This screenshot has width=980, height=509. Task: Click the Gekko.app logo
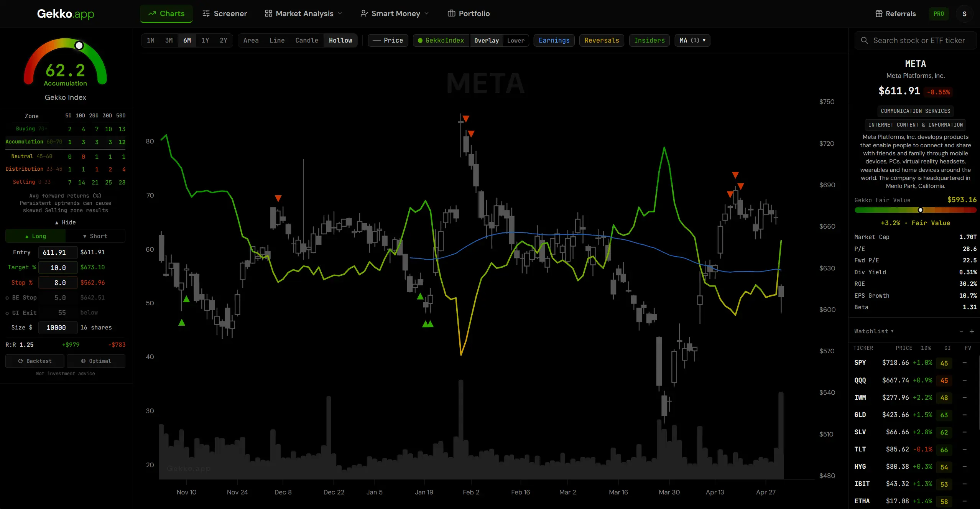point(66,14)
